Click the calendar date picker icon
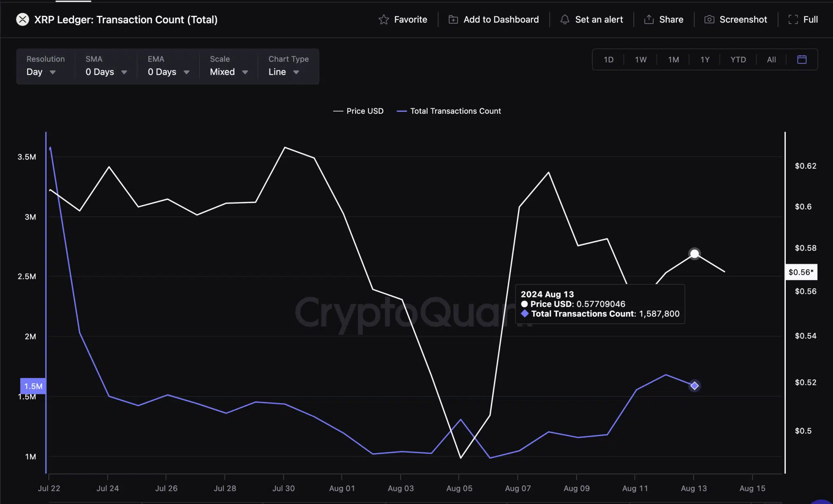Image resolution: width=833 pixels, height=504 pixels. tap(802, 59)
